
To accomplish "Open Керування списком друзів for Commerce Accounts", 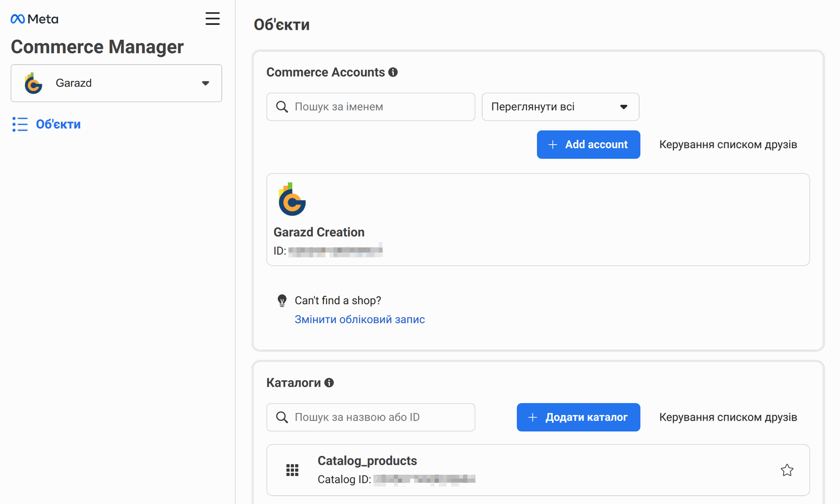I will click(728, 145).
